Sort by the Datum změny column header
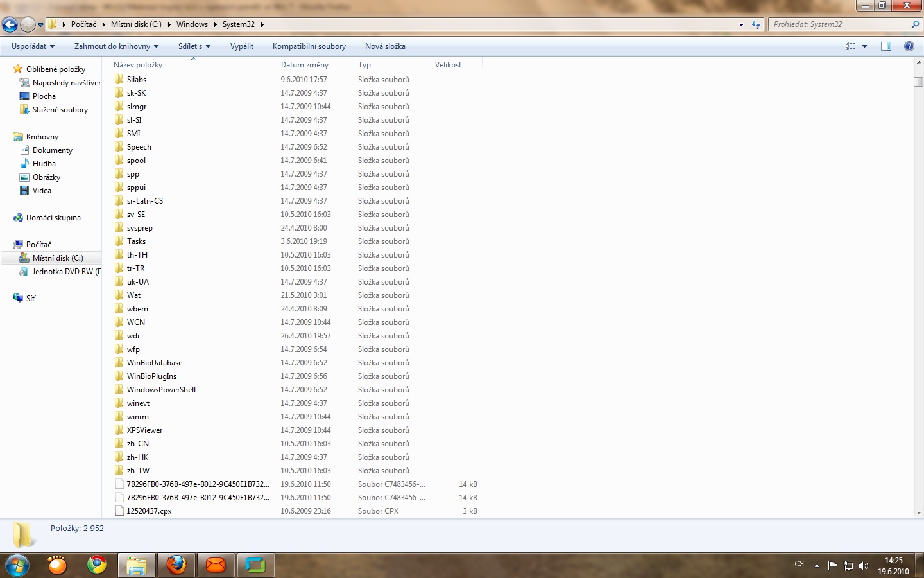This screenshot has width=924, height=578. [305, 65]
